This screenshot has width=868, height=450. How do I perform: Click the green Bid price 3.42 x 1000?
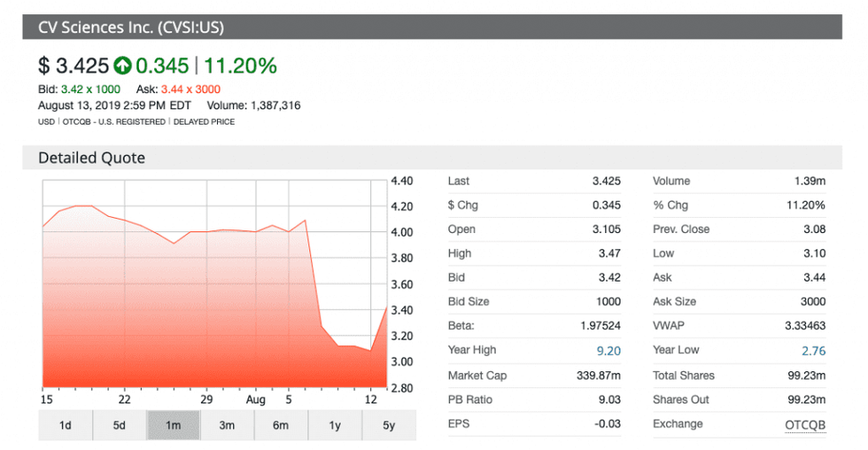tap(91, 89)
